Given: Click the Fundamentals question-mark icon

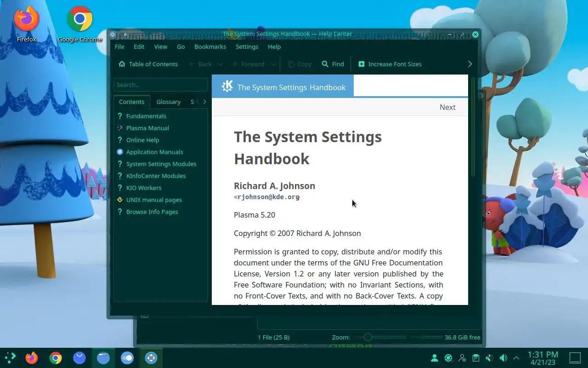Looking at the screenshot, I should coord(120,116).
